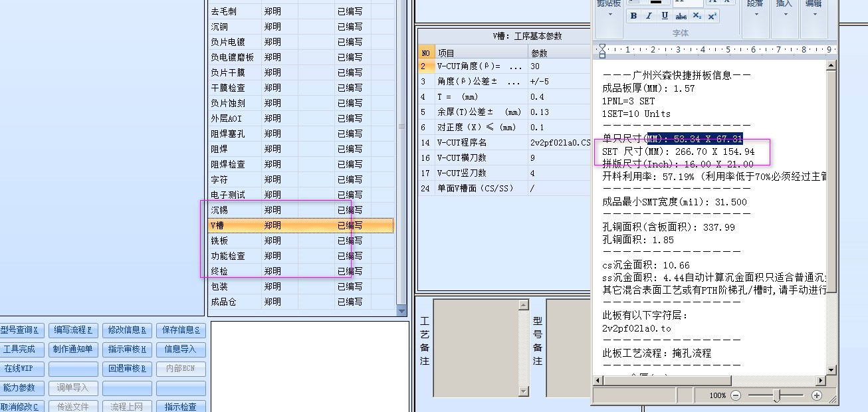Image resolution: width=868 pixels, height=412 pixels.
Task: Click the 余厚(T)公差 parameter row
Action: tap(504, 112)
